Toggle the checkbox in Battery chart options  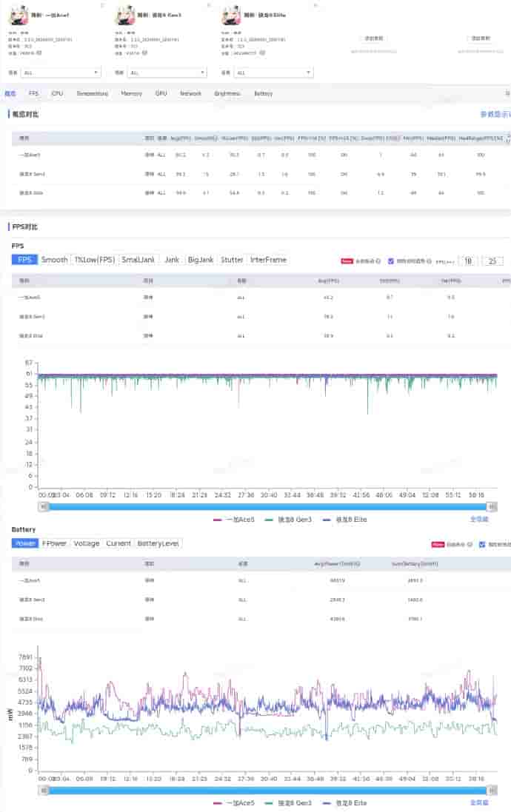(482, 544)
